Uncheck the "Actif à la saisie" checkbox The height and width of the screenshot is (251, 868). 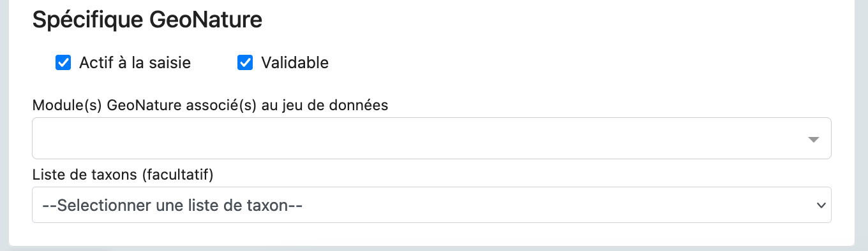point(63,62)
